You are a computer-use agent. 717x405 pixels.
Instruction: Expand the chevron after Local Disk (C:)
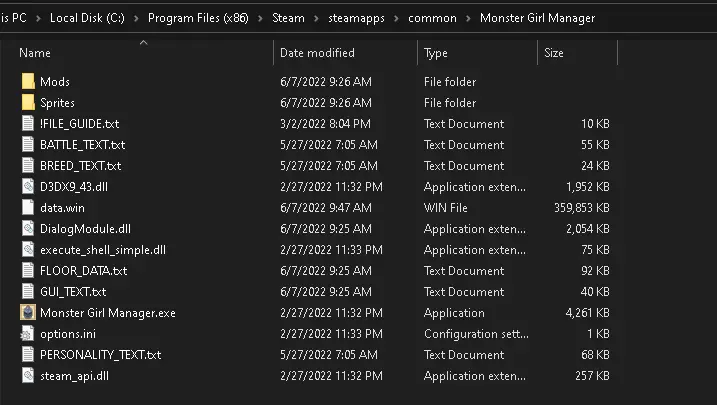[136, 18]
